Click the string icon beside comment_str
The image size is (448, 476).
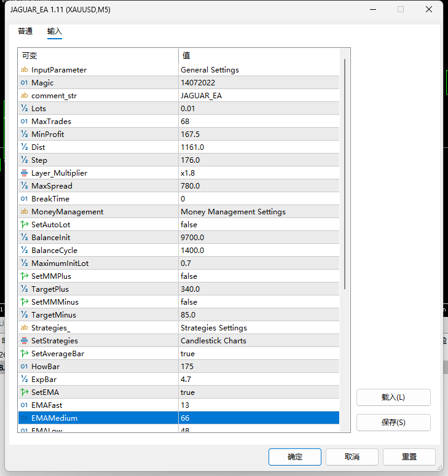tap(25, 96)
